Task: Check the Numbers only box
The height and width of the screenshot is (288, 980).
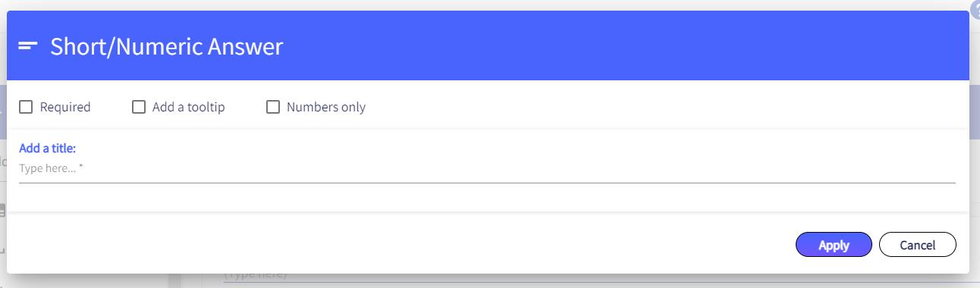Action: click(x=273, y=107)
